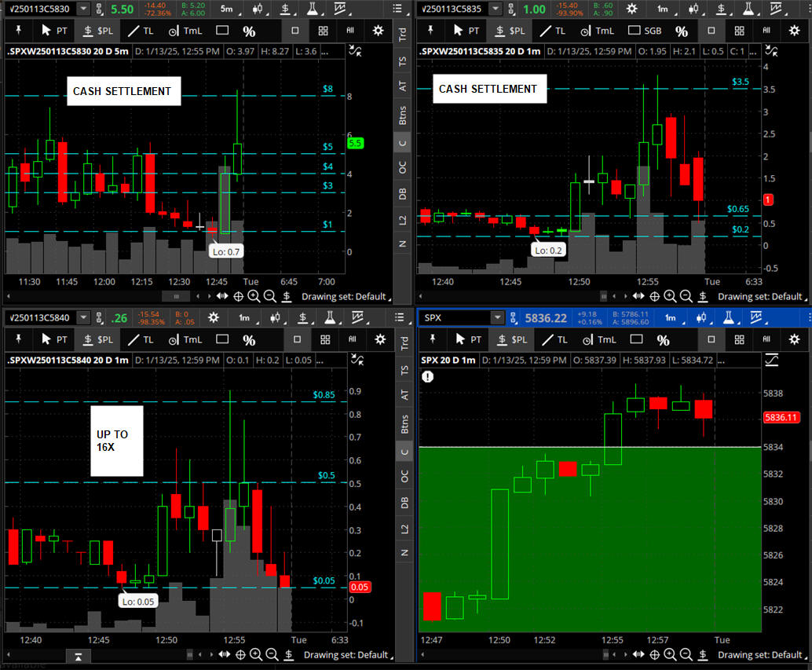Click CASH SETTLEMENT note on C5830 chart
812x670 pixels.
click(x=123, y=91)
